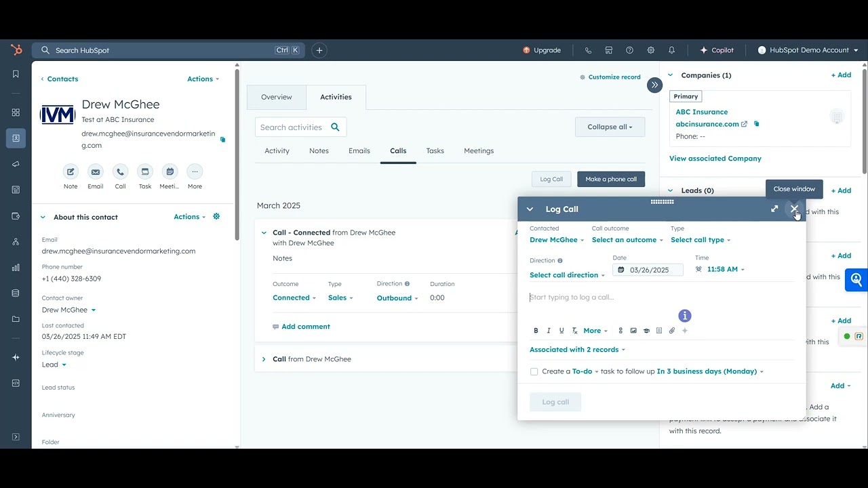This screenshot has width=868, height=488.
Task: Insert a snippet in the Log Call editor
Action: pyautogui.click(x=659, y=331)
